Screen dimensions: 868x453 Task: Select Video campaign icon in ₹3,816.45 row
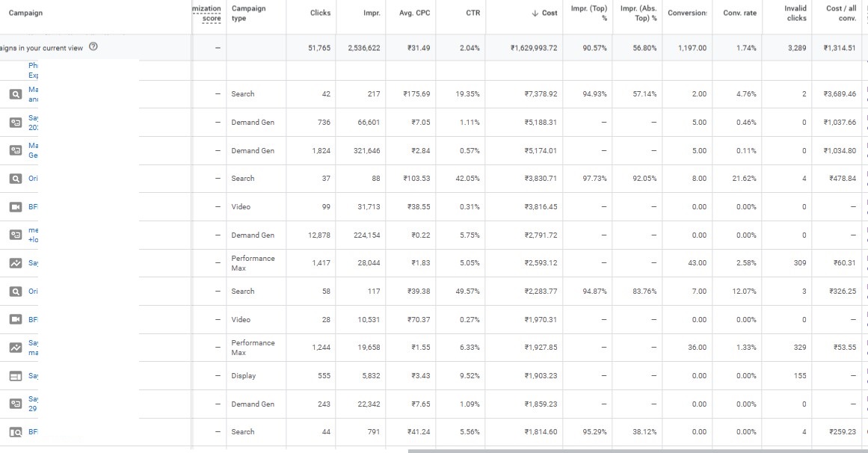15,207
